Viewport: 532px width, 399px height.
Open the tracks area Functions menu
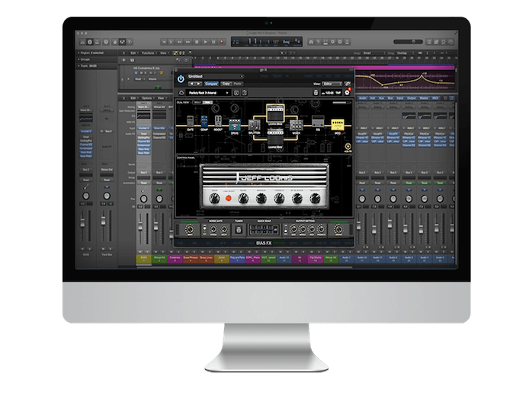pos(149,53)
